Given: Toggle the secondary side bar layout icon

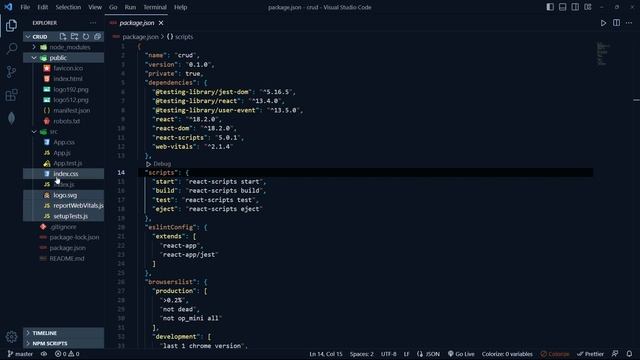Looking at the screenshot, I should (x=575, y=7).
